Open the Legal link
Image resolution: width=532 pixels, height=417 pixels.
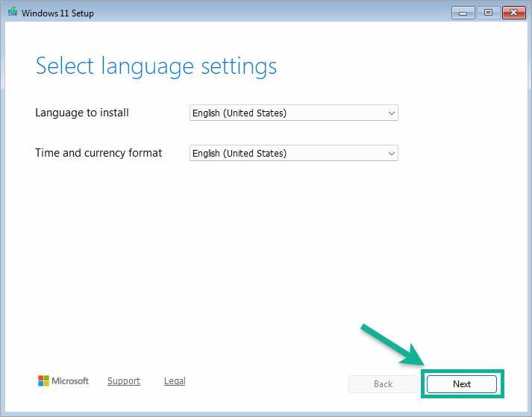pos(175,381)
